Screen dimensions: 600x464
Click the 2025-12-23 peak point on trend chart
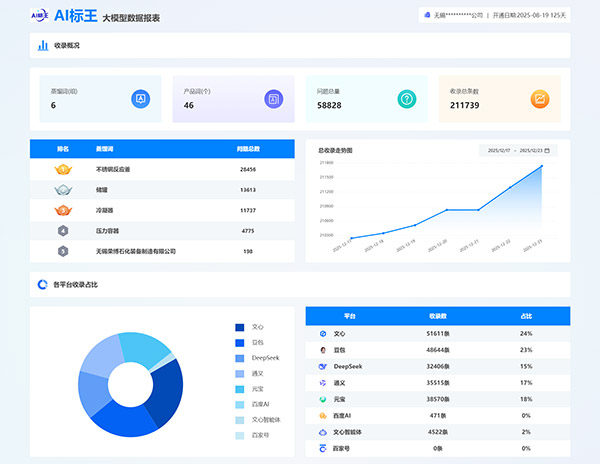click(542, 165)
